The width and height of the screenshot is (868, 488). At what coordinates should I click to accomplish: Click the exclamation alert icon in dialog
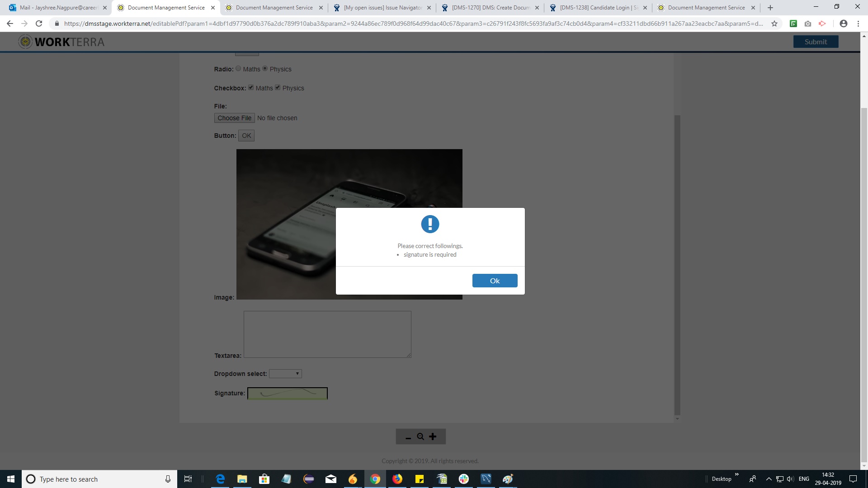pos(430,224)
